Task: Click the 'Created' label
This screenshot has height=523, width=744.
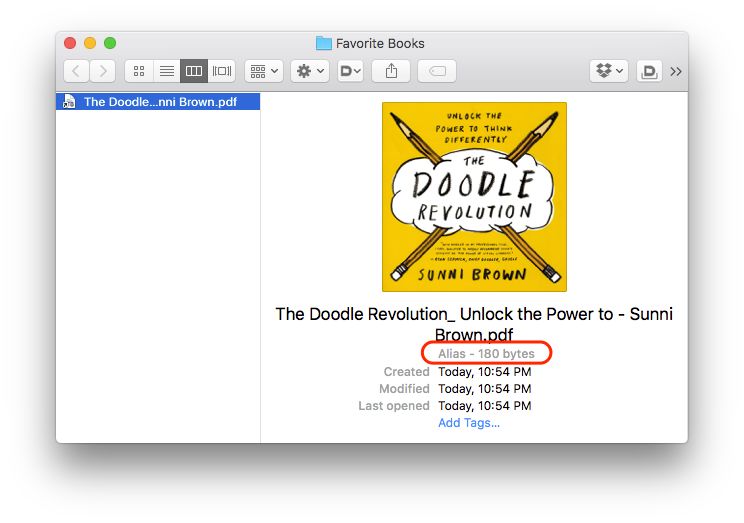Action: [406, 372]
